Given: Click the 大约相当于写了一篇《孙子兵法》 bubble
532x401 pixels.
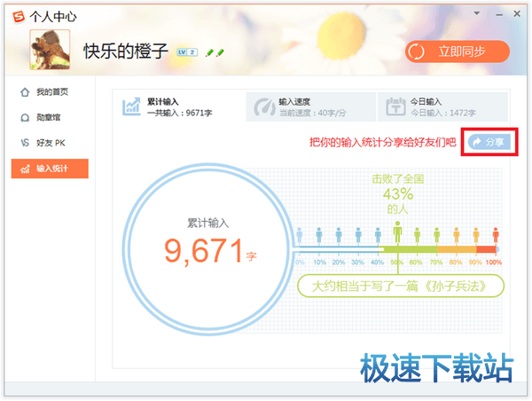Looking at the screenshot, I should 401,287.
